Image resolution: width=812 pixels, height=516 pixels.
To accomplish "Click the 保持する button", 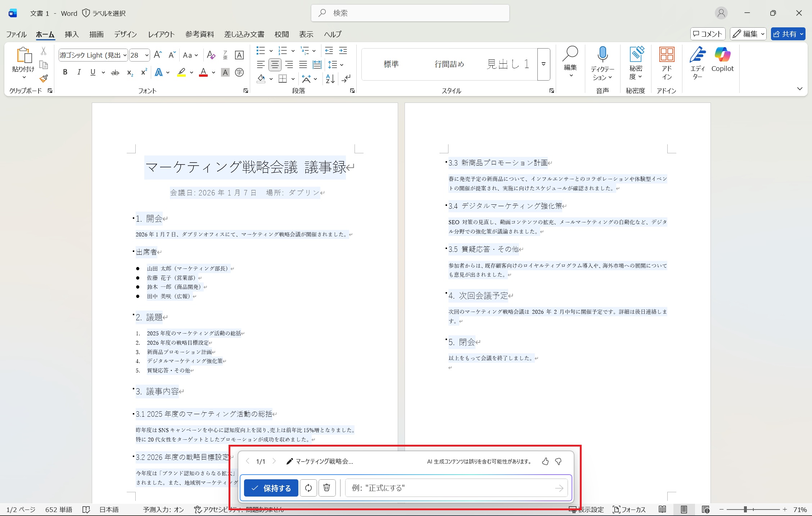I will [271, 488].
